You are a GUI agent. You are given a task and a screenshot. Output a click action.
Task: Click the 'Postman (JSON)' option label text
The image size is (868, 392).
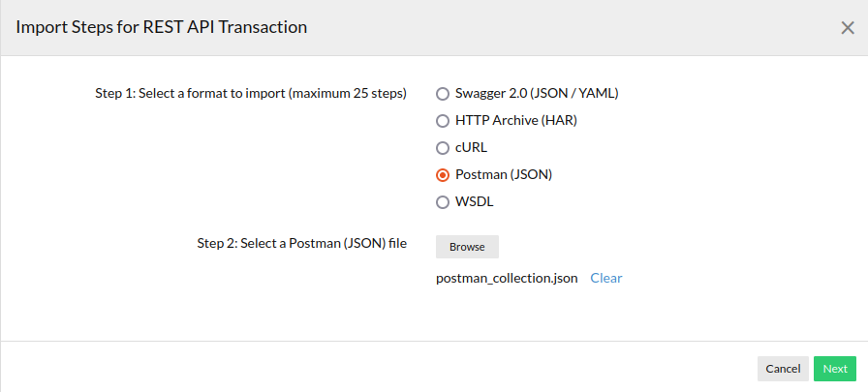point(503,175)
